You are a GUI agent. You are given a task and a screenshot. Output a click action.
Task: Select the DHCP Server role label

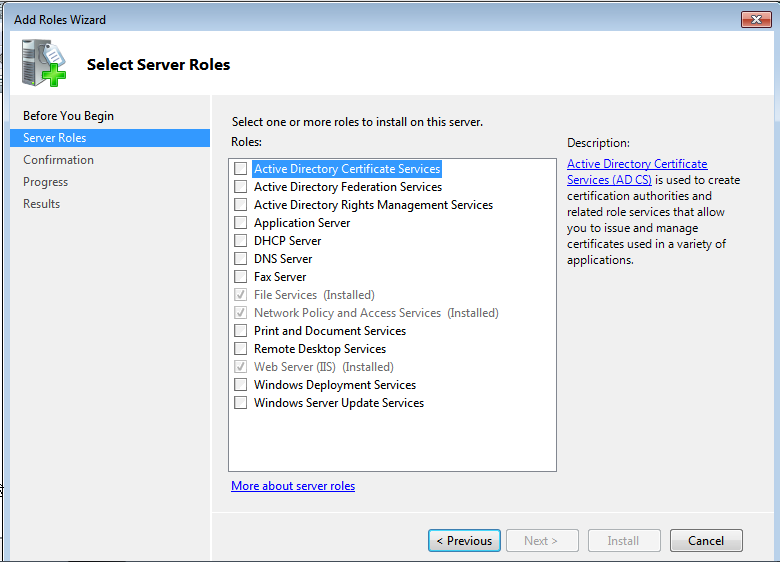[x=288, y=241]
